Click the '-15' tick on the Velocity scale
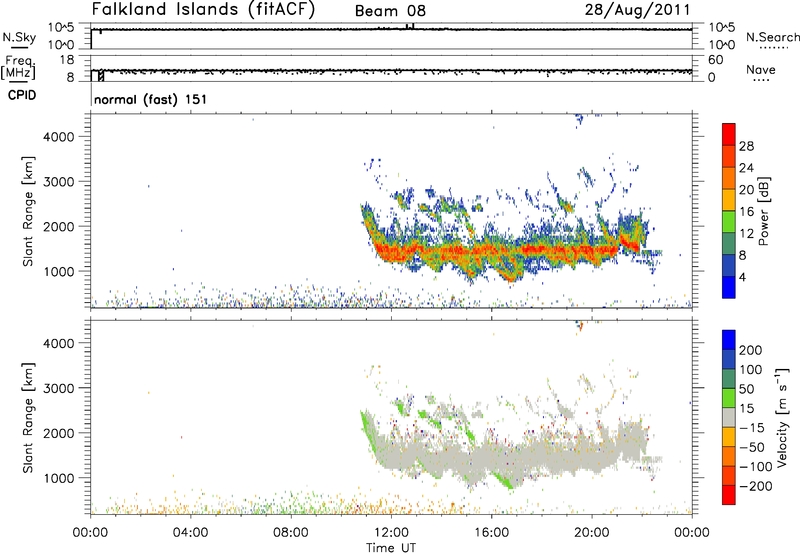The width and height of the screenshot is (800, 554). click(752, 428)
